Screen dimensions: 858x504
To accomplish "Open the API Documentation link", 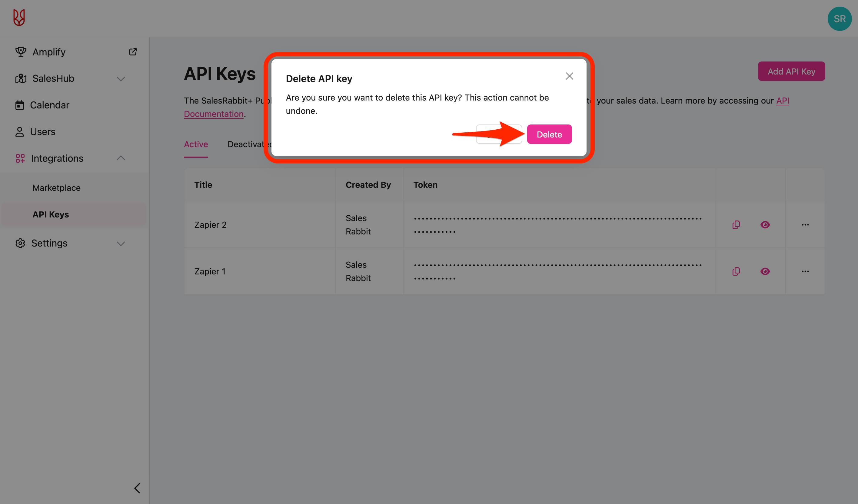I will (214, 114).
